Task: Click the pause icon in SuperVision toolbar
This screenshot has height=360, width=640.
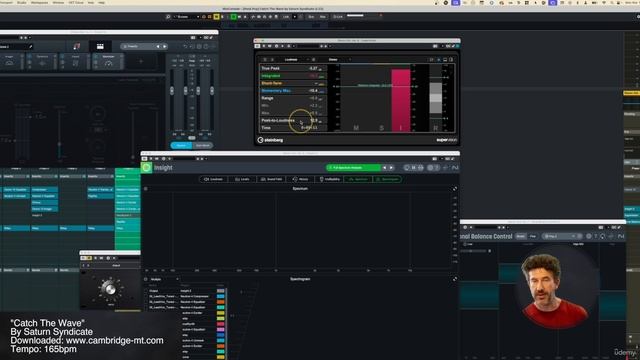Action: pyautogui.click(x=264, y=60)
